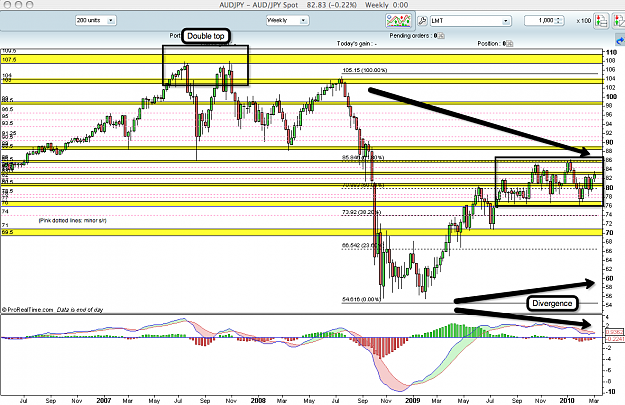
Task: Click the Pending orders details icon
Action: point(441,36)
